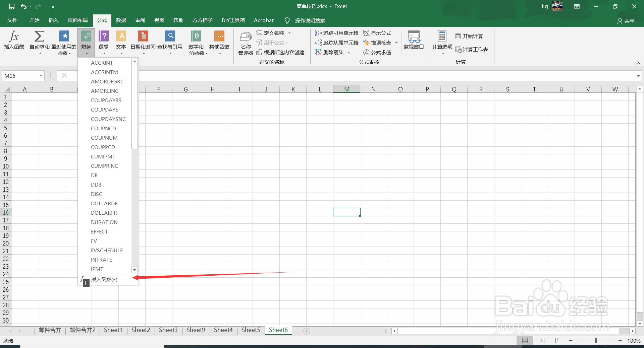Viewport: 644px width, 348px height.
Task: Toggle Show Formulas
Action: tap(377, 33)
